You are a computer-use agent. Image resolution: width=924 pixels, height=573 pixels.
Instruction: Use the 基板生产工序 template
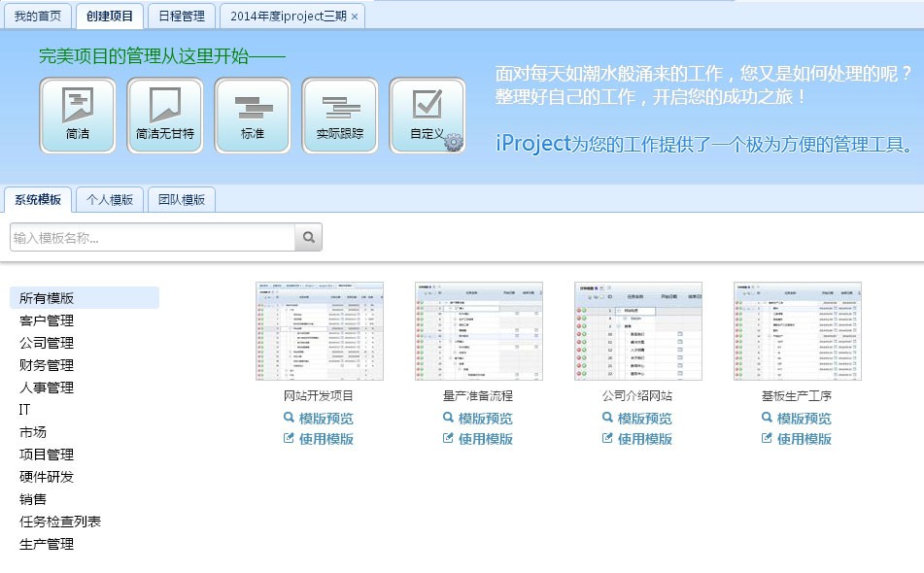click(x=797, y=439)
